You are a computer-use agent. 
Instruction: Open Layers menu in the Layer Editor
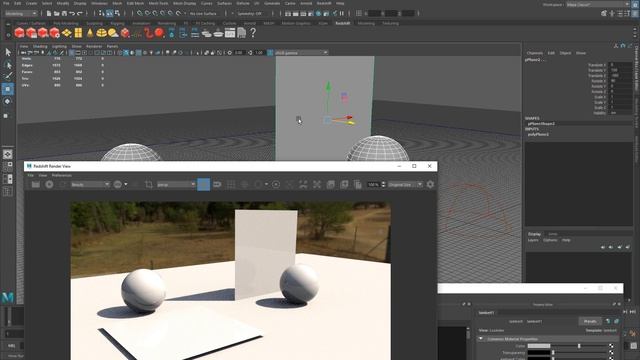click(533, 240)
